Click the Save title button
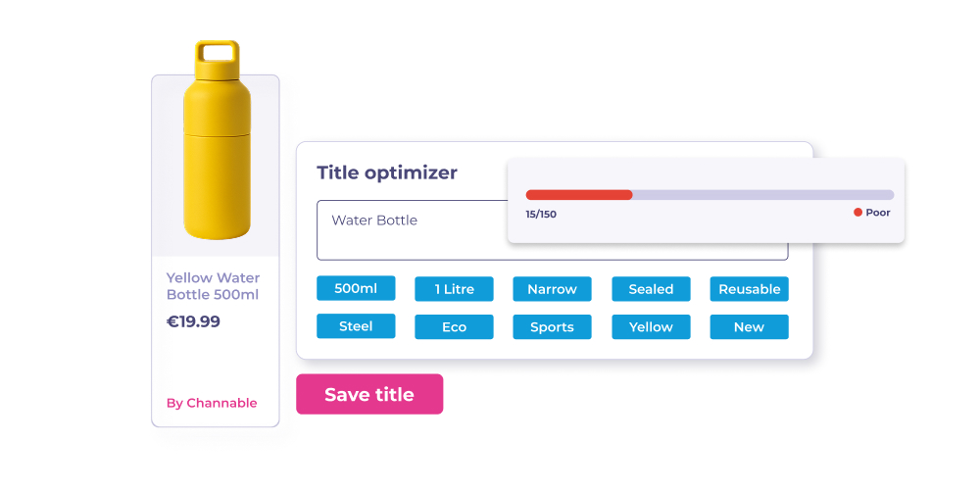The image size is (980, 490). pos(369,394)
